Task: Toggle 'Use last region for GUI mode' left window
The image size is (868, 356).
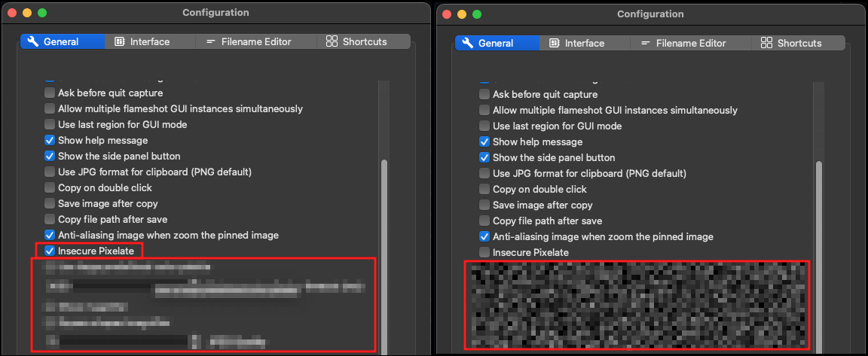Action: tap(50, 124)
